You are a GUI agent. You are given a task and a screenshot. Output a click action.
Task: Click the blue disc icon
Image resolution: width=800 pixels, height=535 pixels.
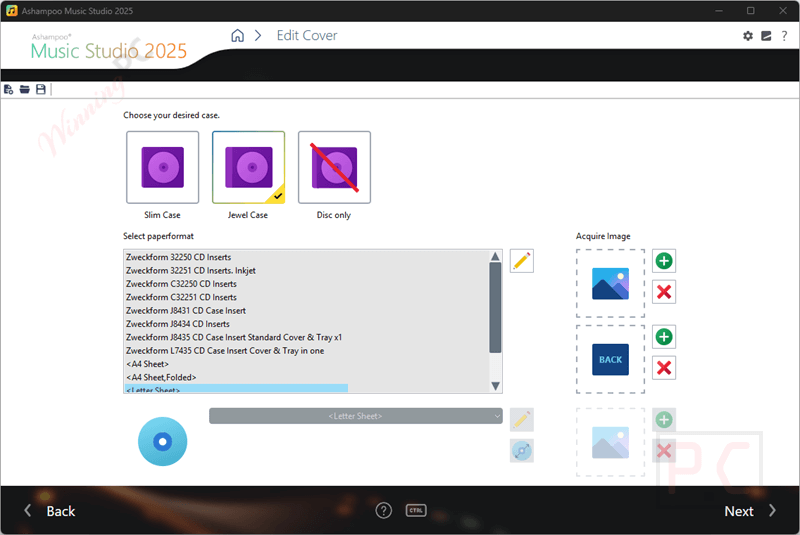[162, 442]
